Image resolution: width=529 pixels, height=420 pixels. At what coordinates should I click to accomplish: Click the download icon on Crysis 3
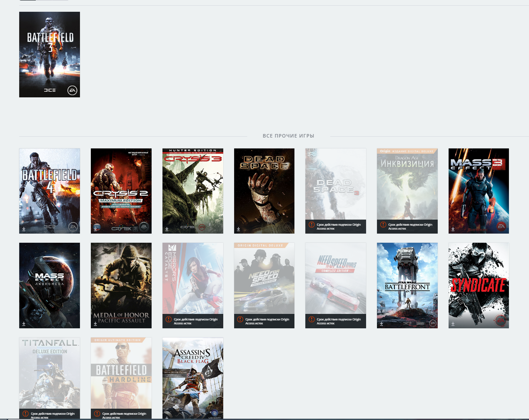pos(166,229)
